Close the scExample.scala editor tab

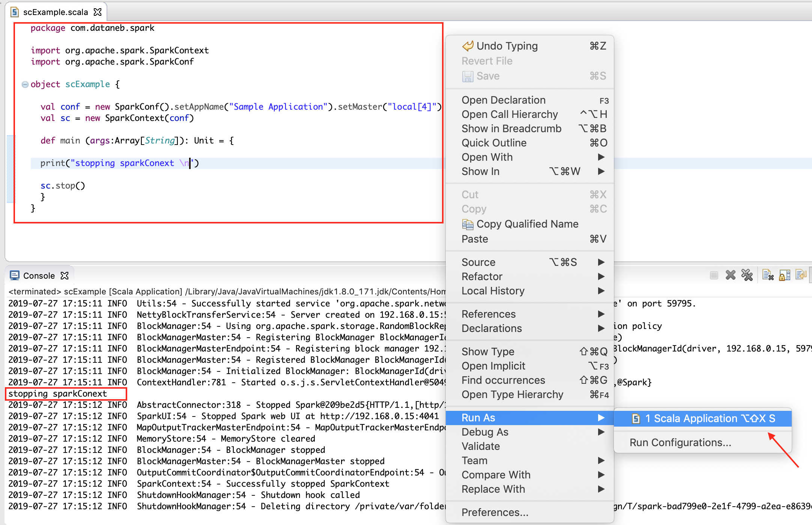98,12
